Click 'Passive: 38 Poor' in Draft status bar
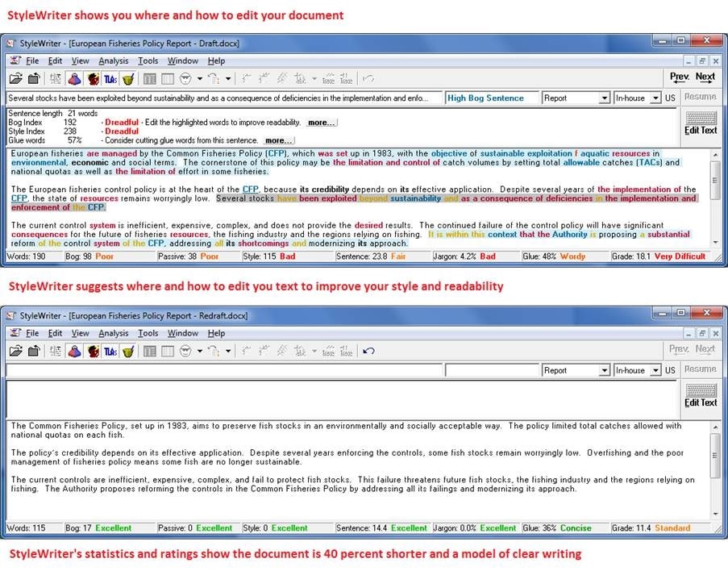Image resolution: width=728 pixels, height=571 pixels. [188, 256]
